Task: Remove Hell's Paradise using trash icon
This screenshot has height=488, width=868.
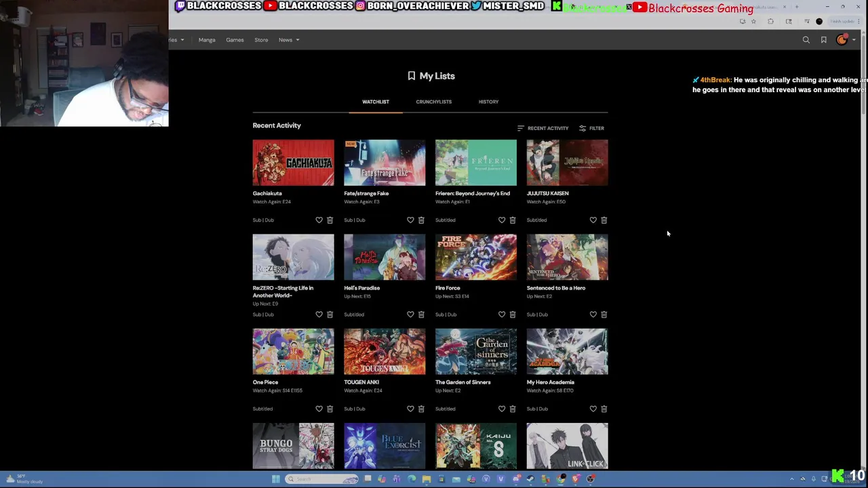Action: pyautogui.click(x=421, y=314)
